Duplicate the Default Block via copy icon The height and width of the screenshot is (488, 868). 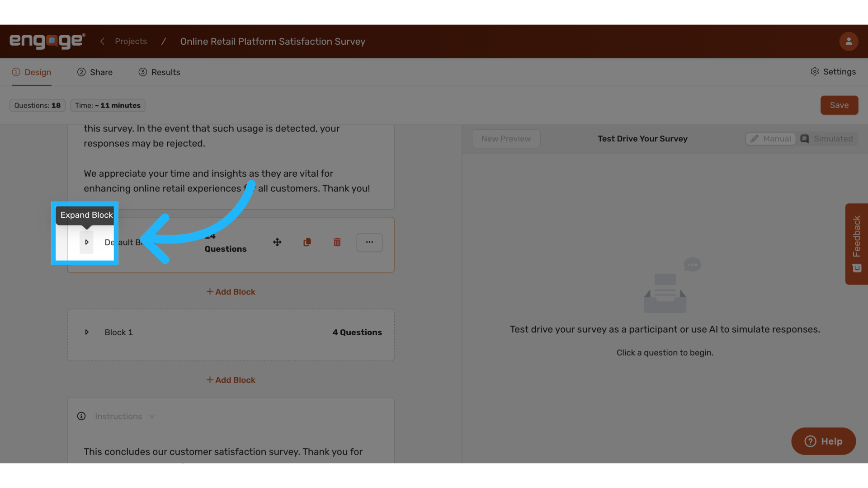[x=307, y=242]
